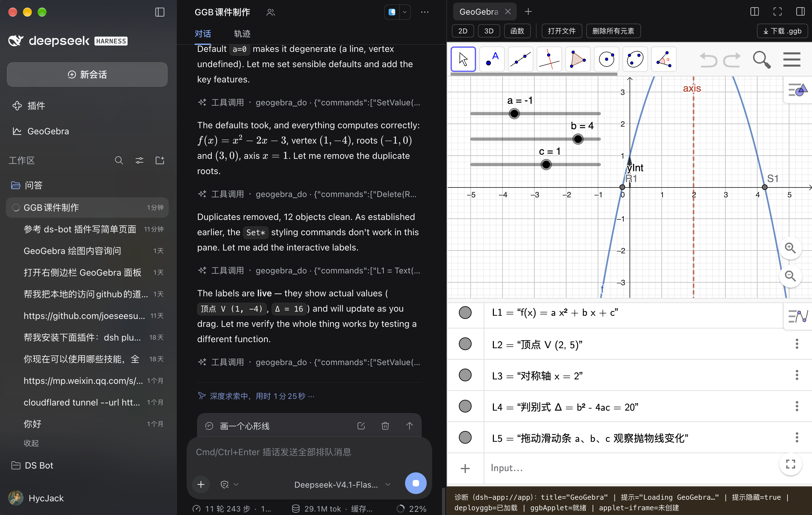
Task: Switch GeoGebra to 函数 view
Action: (517, 31)
